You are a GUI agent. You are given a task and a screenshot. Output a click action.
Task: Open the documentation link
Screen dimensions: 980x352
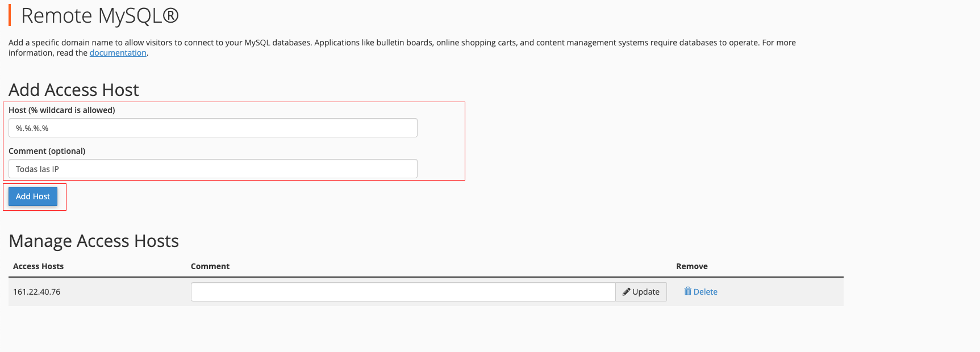pyautogui.click(x=118, y=53)
